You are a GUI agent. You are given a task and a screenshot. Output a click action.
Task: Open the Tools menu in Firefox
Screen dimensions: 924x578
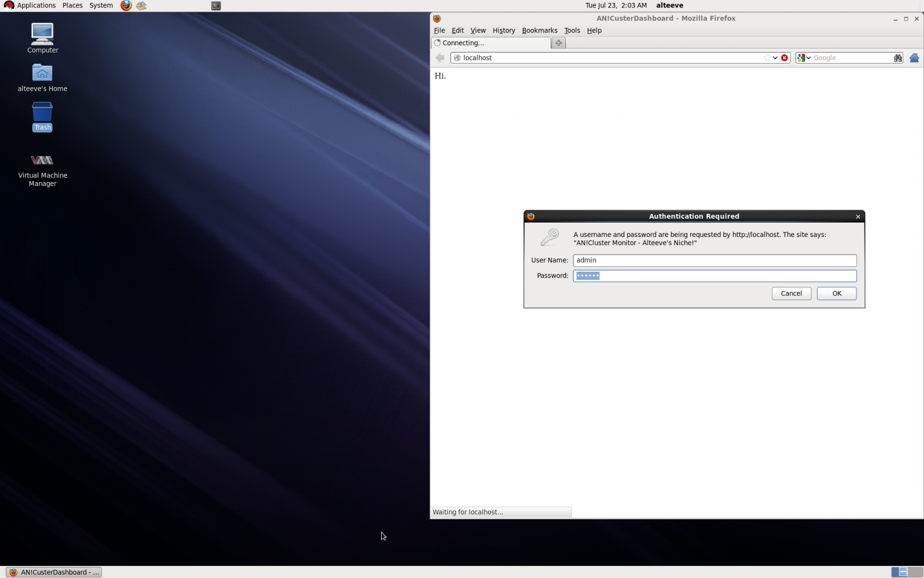point(572,31)
